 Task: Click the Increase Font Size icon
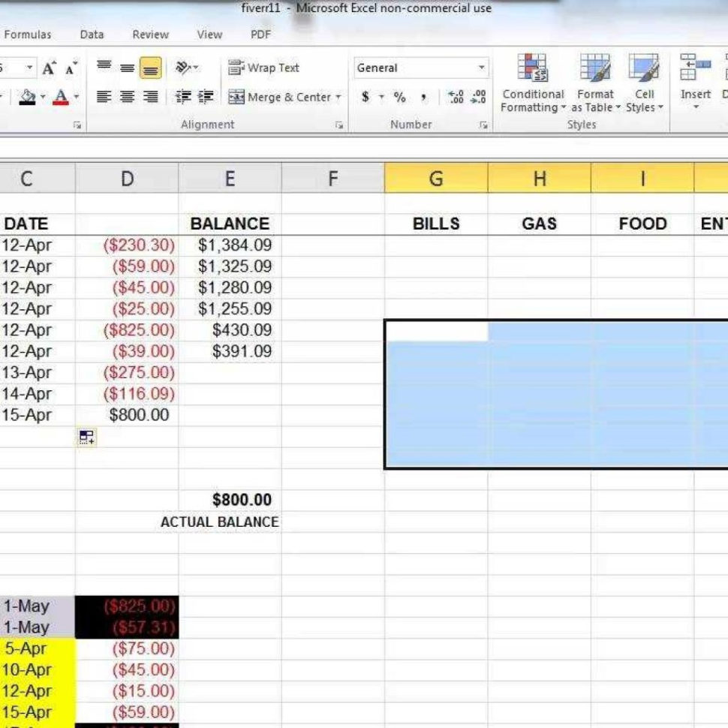click(x=47, y=67)
